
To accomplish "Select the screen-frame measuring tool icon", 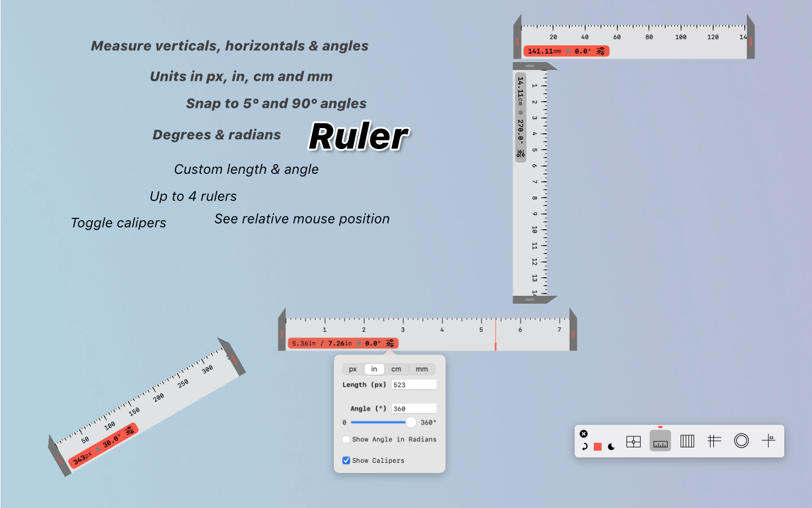I will tap(633, 441).
